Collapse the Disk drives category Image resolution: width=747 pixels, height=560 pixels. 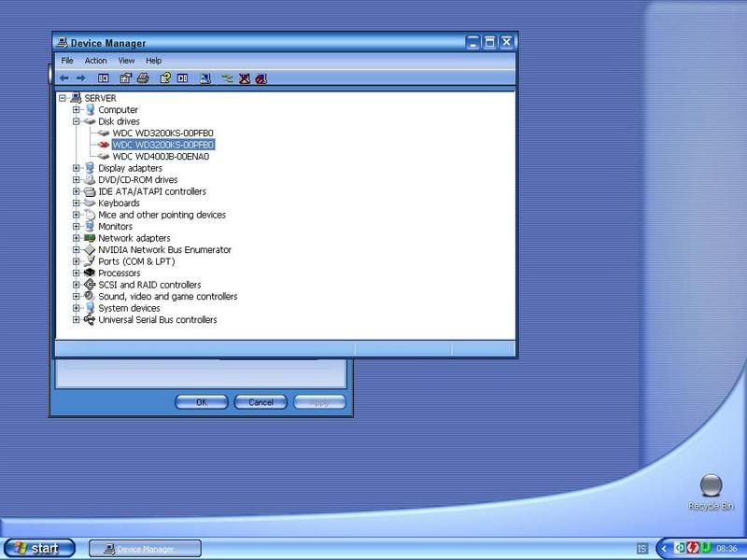pos(77,121)
